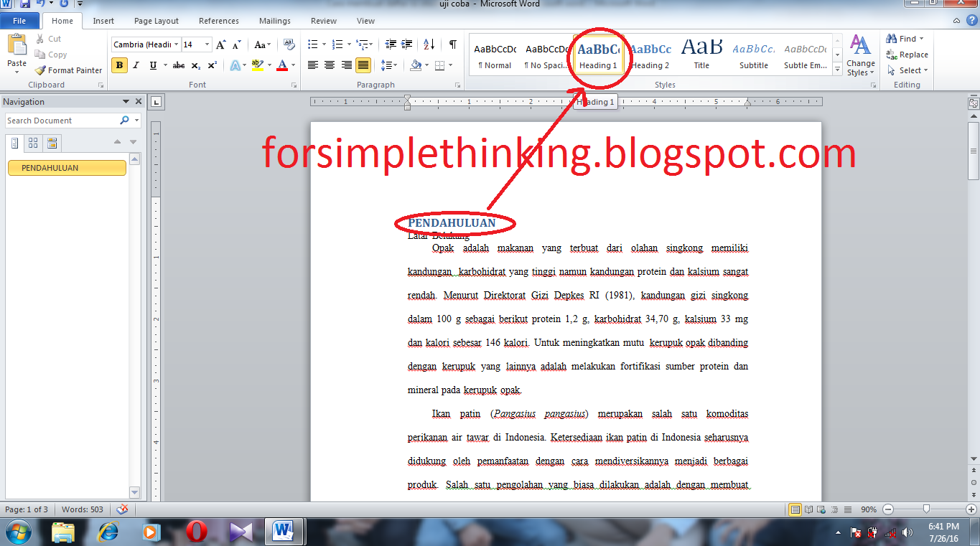Activate the Format Painter
The height and width of the screenshot is (546, 980).
(x=68, y=70)
